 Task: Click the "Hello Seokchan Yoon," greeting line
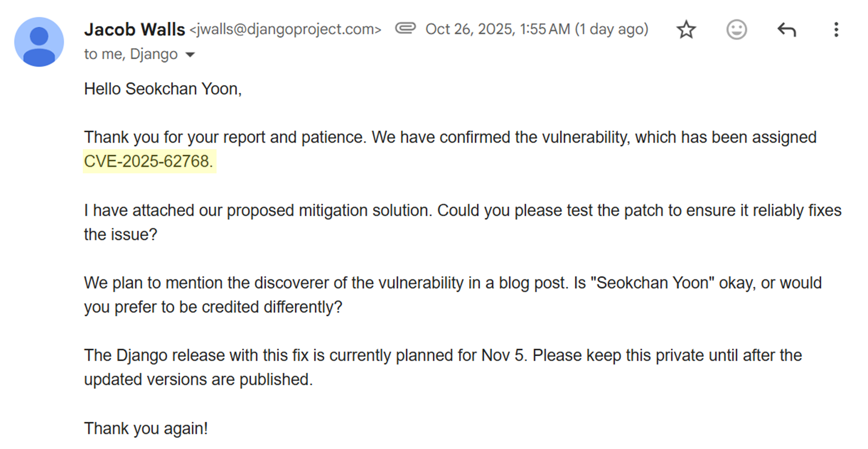pyautogui.click(x=162, y=89)
